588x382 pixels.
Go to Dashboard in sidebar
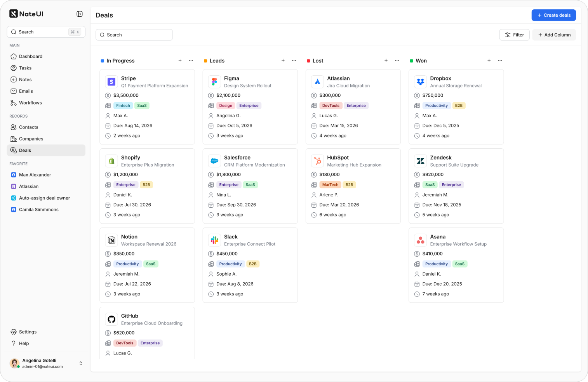click(46, 56)
